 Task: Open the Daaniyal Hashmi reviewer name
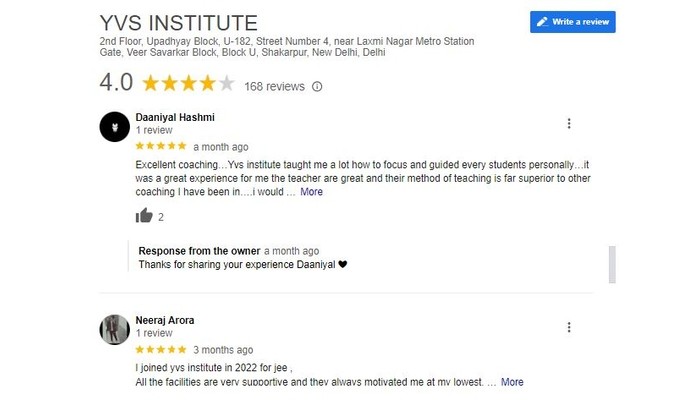pyautogui.click(x=175, y=117)
